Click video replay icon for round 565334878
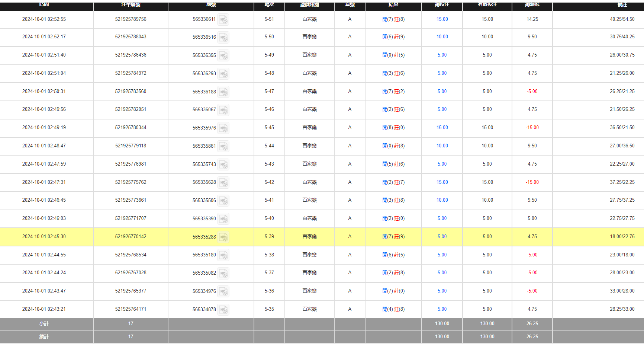 point(223,310)
